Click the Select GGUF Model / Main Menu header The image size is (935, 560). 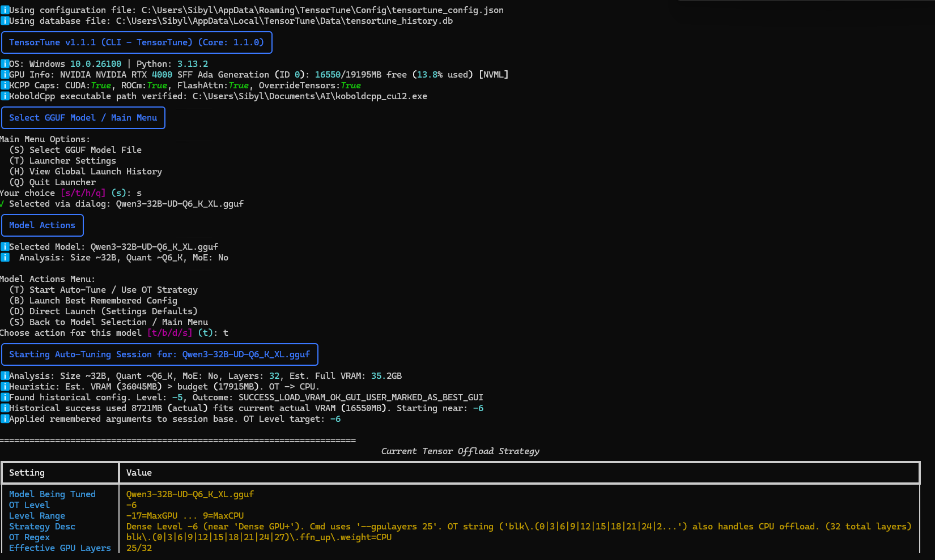[83, 118]
